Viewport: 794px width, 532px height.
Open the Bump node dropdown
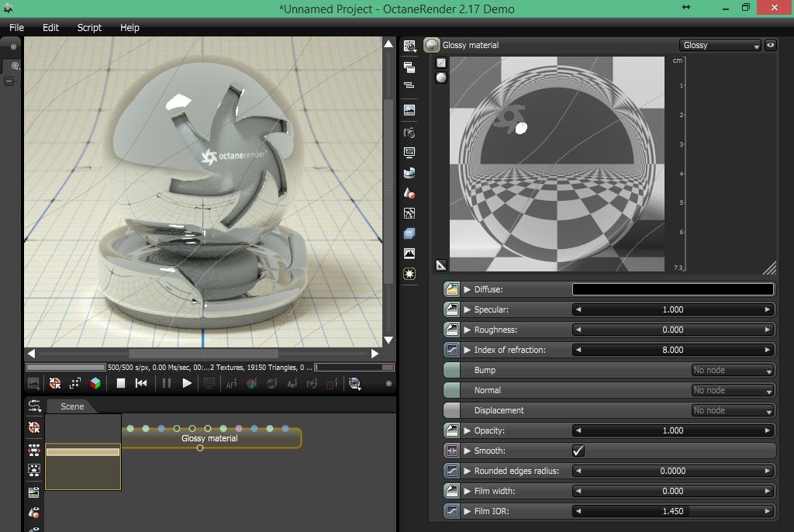[732, 371]
